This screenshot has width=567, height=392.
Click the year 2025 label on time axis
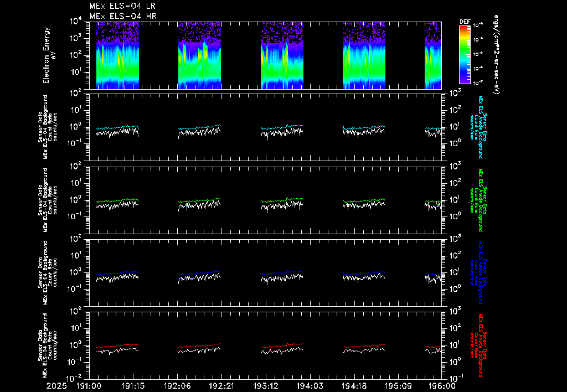click(57, 386)
